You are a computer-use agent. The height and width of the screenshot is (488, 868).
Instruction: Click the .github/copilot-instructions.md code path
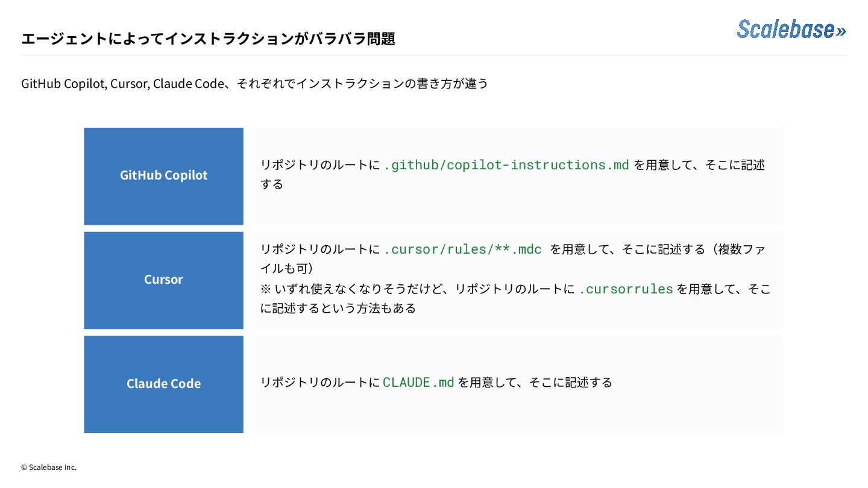pos(506,164)
